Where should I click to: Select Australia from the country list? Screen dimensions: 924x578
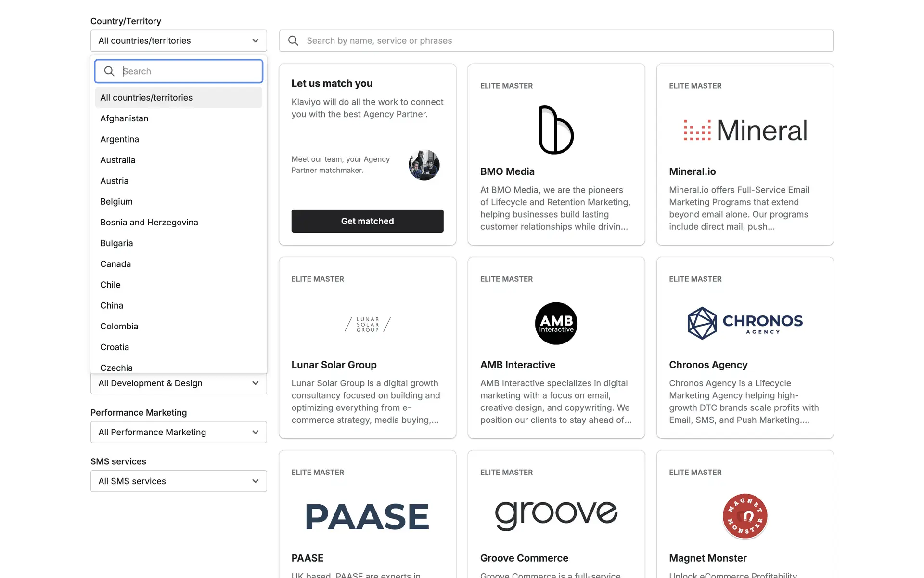[117, 160]
